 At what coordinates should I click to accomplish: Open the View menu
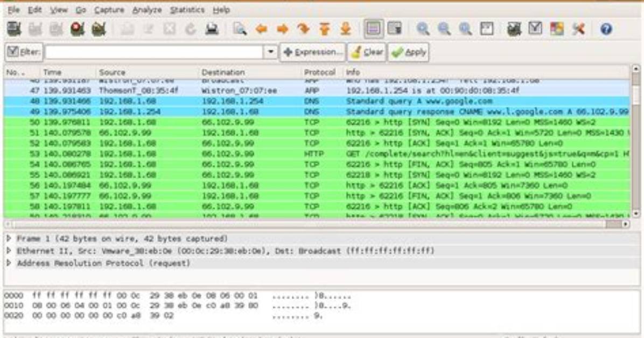click(x=59, y=10)
